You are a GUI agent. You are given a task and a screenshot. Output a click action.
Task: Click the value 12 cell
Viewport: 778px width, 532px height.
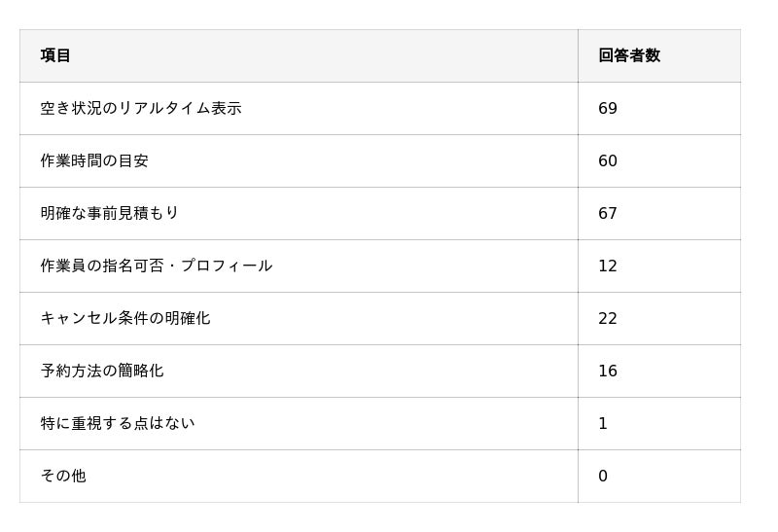click(x=608, y=266)
